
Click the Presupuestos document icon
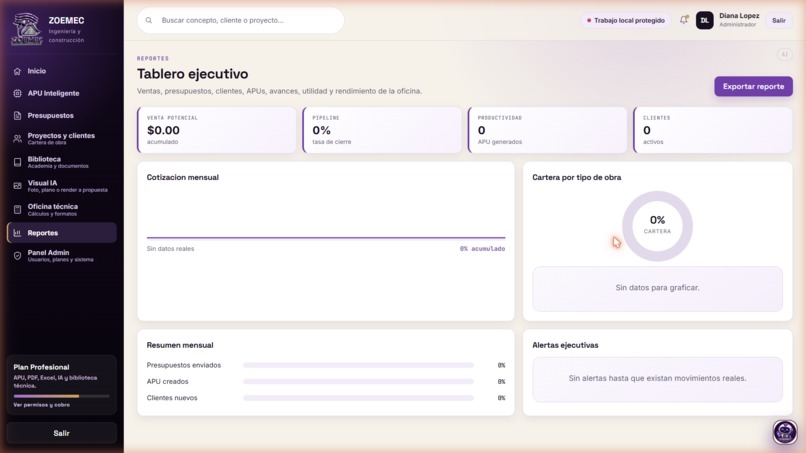[17, 116]
